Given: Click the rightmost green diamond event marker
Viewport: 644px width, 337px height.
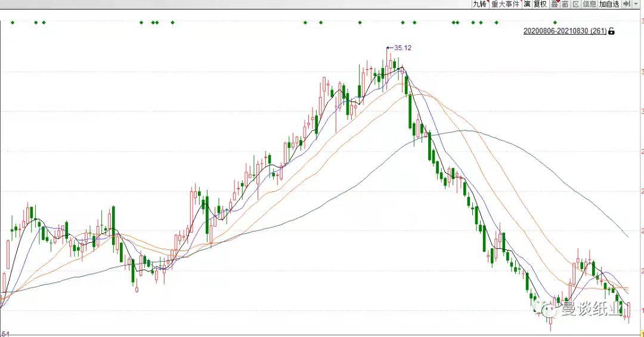Looking at the screenshot, I should pyautogui.click(x=555, y=23).
